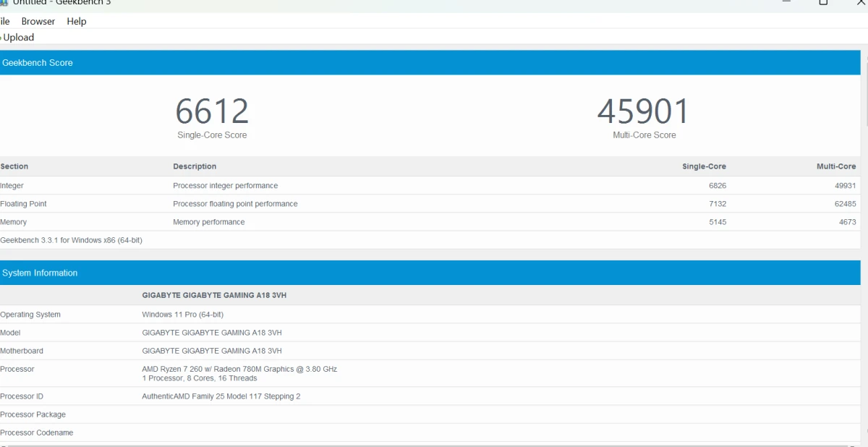
Task: Click 'Processor integer performance' description
Action: pos(226,186)
